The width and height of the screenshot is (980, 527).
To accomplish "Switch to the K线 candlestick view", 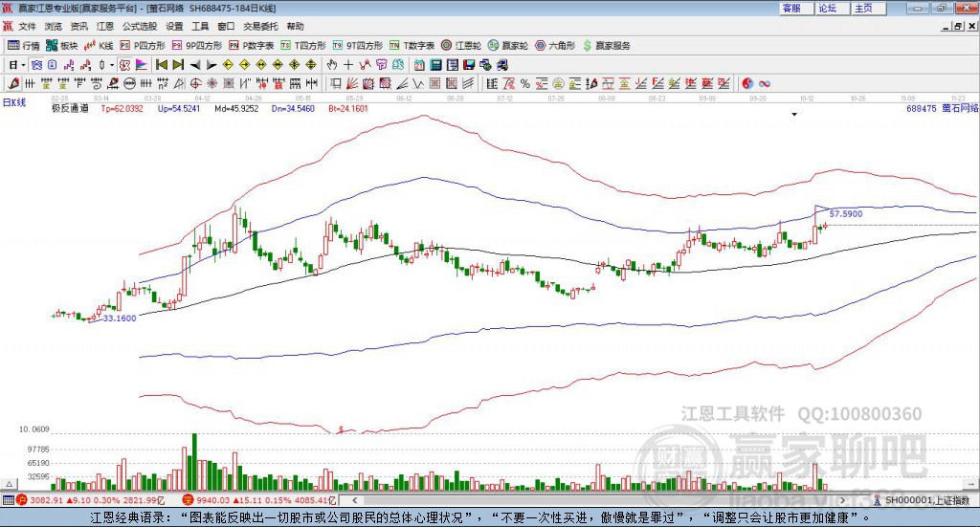I will tap(99, 46).
